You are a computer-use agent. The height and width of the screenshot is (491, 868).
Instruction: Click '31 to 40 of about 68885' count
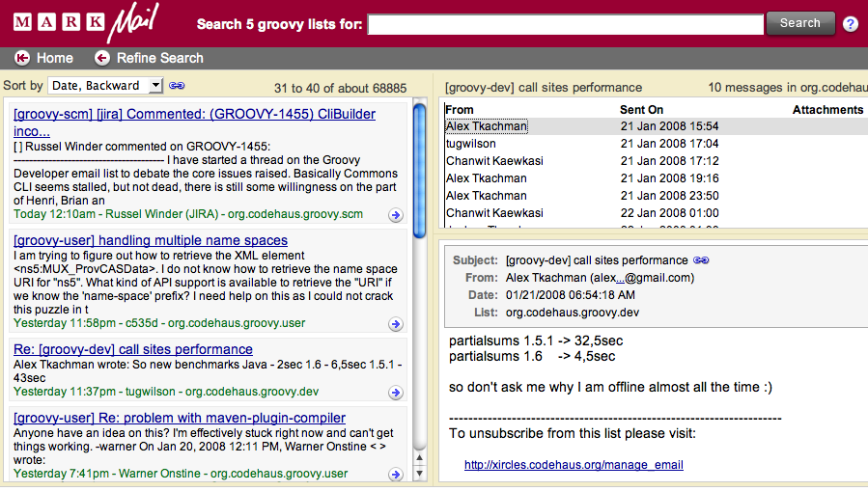341,88
